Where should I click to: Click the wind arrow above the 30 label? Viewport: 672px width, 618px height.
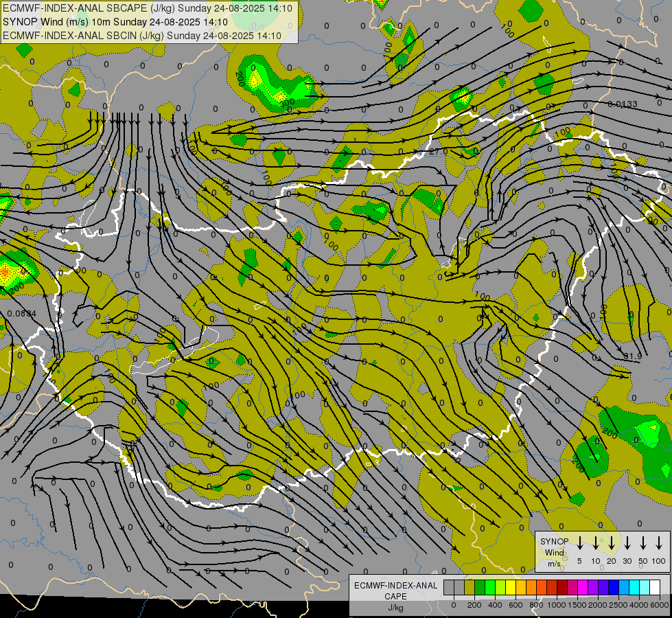click(x=627, y=543)
